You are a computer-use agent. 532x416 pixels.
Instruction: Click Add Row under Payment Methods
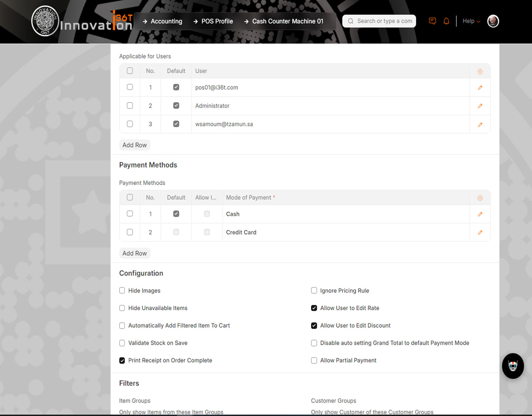[x=134, y=253]
